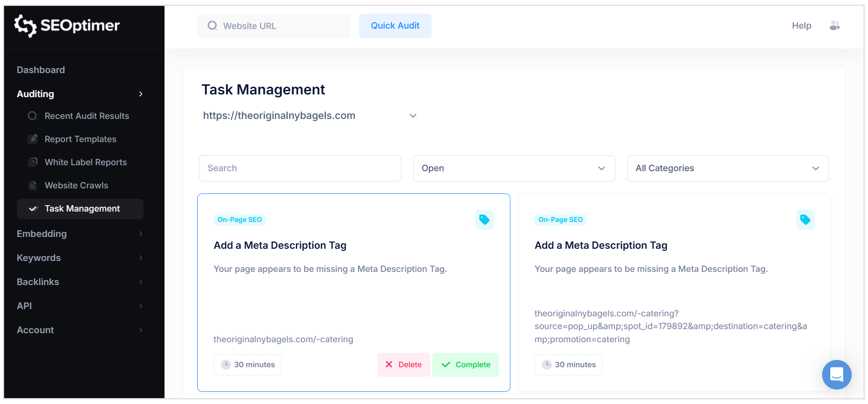Click the red X icon on Delete
Screen dimensions: 868x404
coord(389,365)
